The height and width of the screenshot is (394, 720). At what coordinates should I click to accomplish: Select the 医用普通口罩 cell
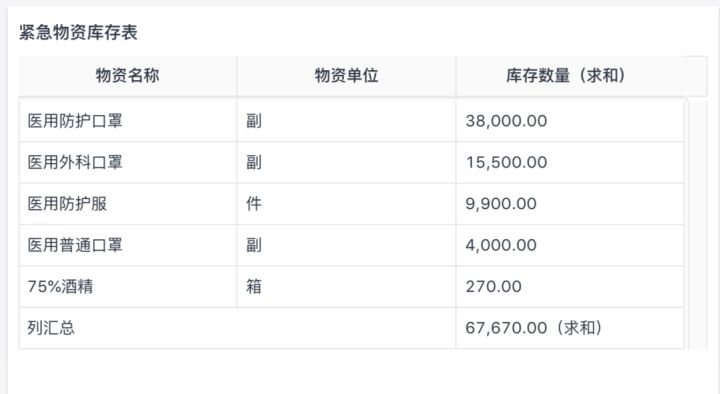(128, 245)
